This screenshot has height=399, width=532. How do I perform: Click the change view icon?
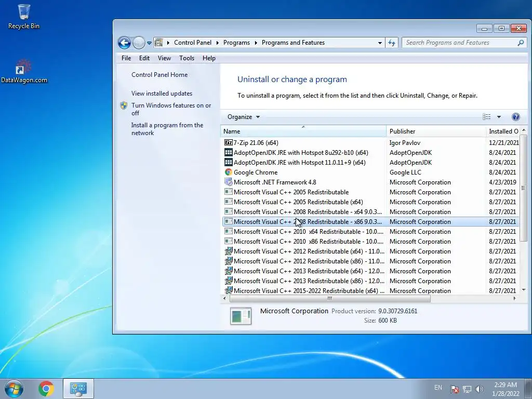pyautogui.click(x=486, y=117)
